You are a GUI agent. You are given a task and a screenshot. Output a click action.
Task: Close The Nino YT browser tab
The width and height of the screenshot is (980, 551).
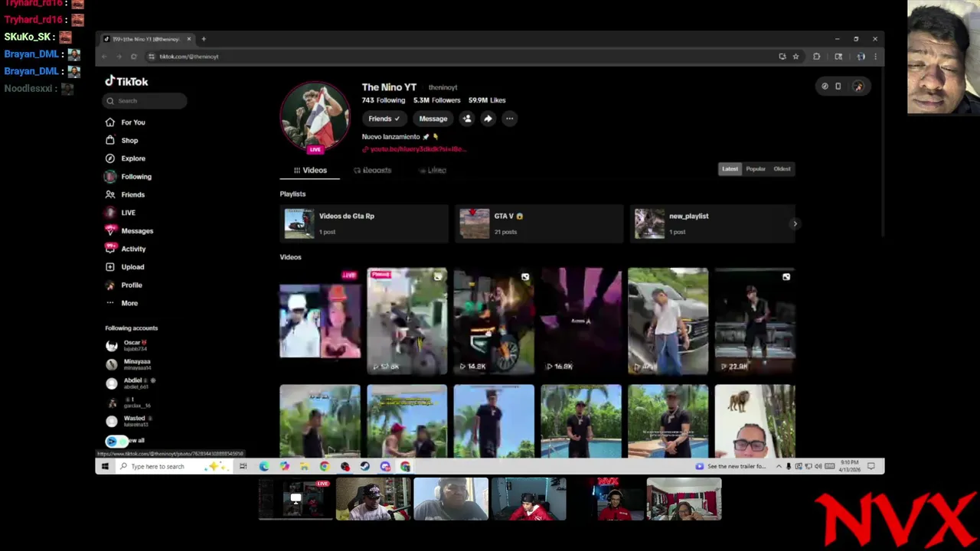tap(189, 39)
